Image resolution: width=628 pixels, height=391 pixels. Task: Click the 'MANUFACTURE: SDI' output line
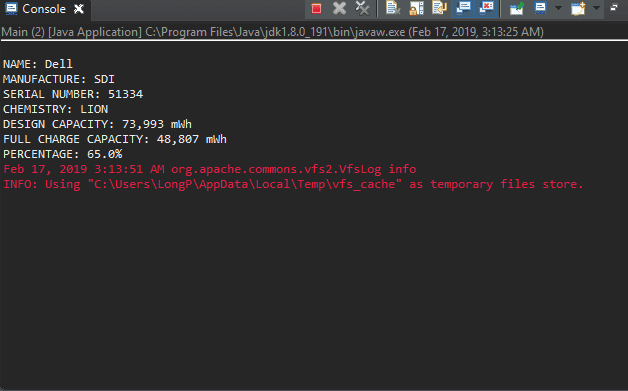59,79
